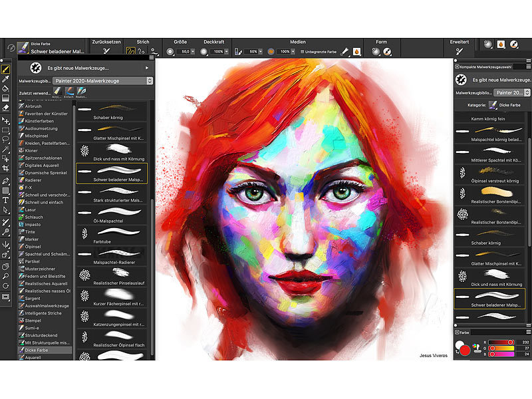The image size is (532, 399).
Task: Expand the 'Es gibt neue Malwerkzeuge' arrow
Action: [147, 68]
